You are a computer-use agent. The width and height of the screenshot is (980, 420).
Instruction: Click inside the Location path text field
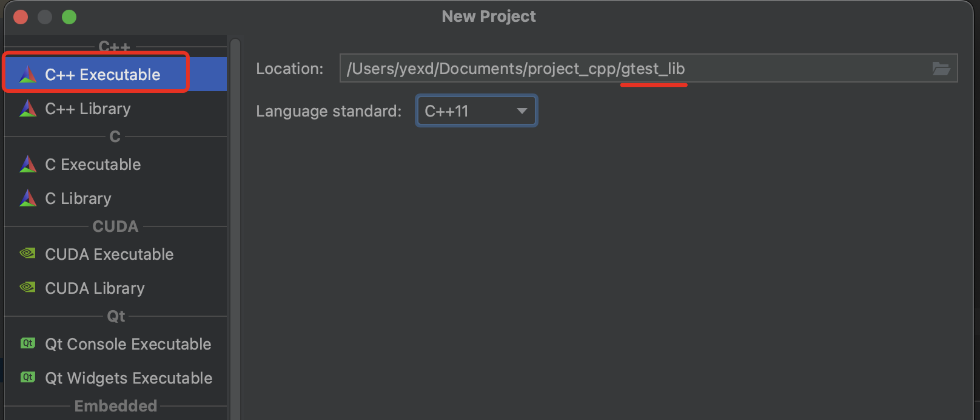[634, 69]
